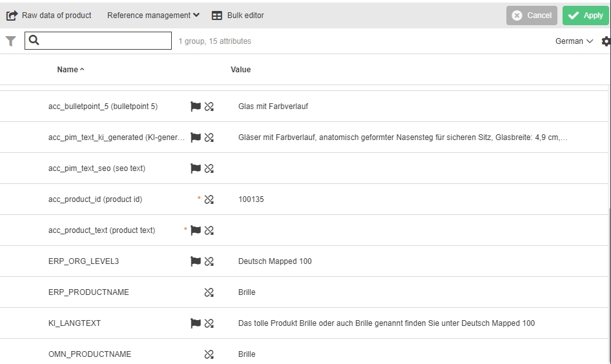Click the Value column header

(x=240, y=70)
